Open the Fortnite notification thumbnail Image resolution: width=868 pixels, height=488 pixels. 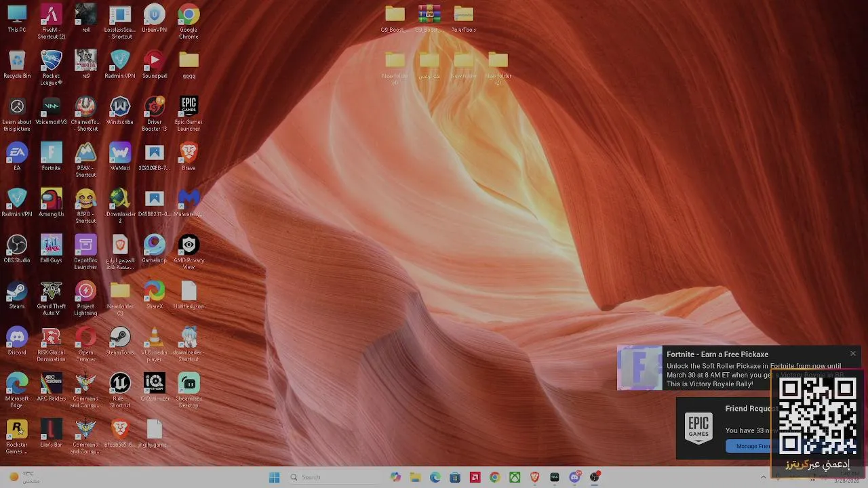[639, 368]
